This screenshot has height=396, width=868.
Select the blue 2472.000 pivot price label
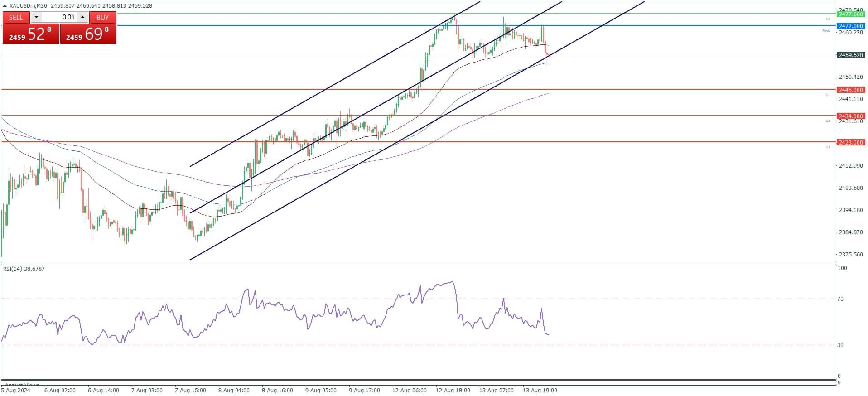click(x=851, y=26)
